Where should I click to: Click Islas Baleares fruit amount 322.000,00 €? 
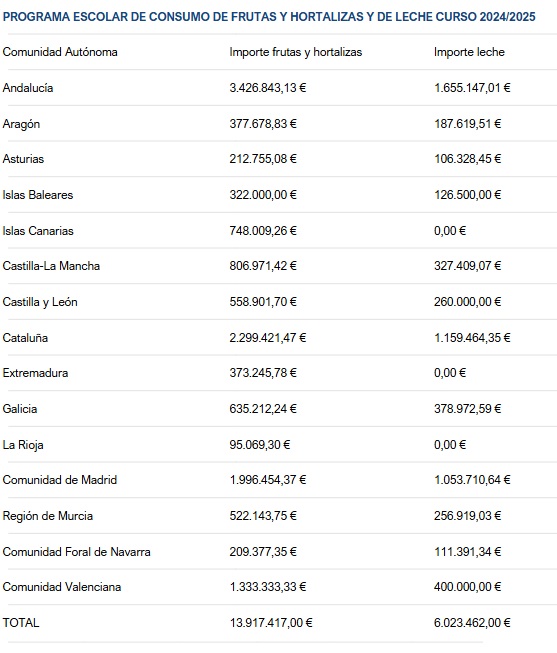(x=263, y=194)
